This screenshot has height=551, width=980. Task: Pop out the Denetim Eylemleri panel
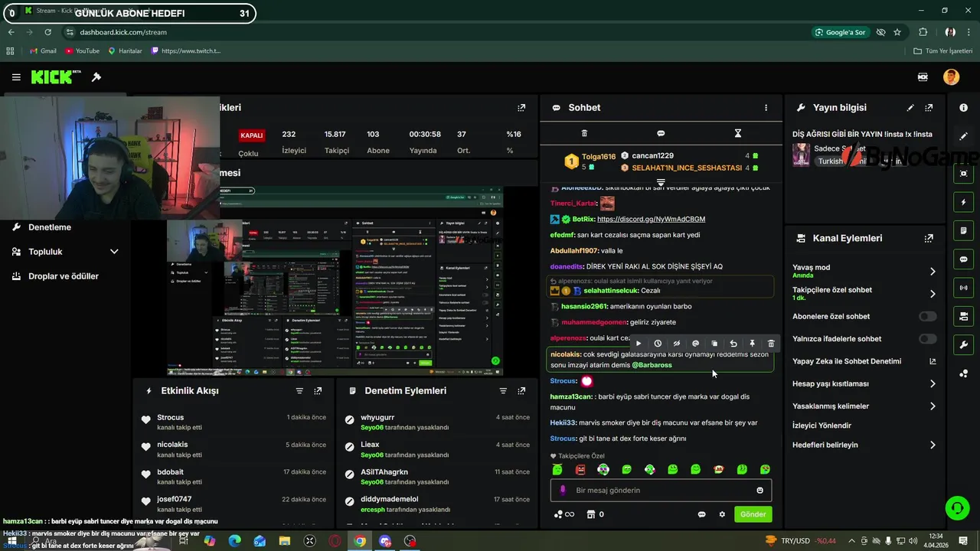[521, 391]
